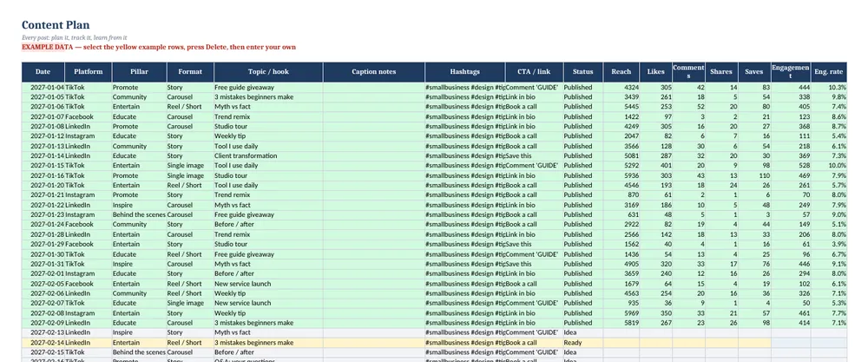This screenshot has height=362, width=868.
Task: Click the engagement total 444
Action: point(791,88)
